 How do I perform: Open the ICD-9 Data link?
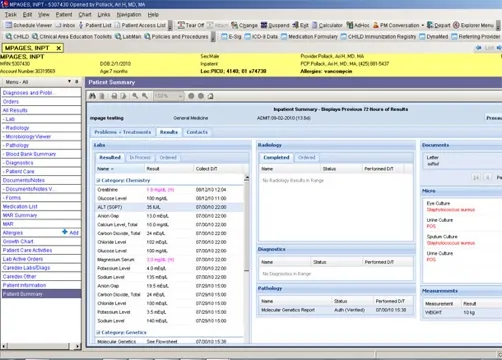coord(261,37)
